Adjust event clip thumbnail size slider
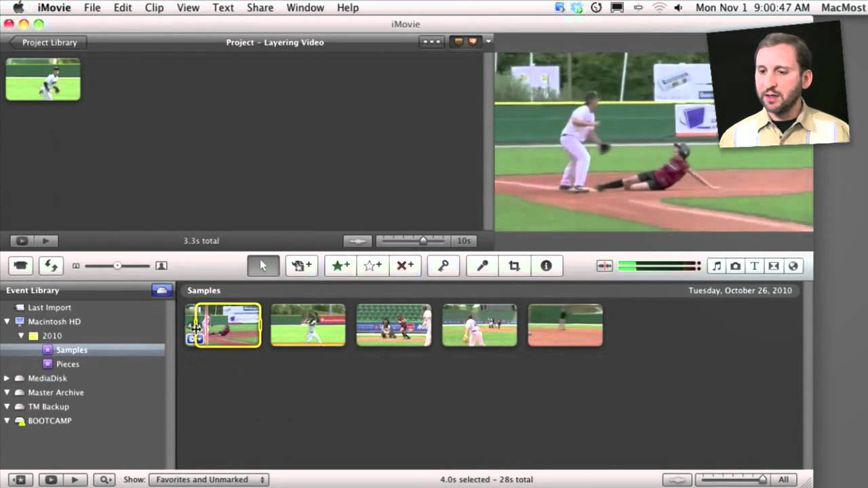Screen dimensions: 868x488 tap(117, 266)
